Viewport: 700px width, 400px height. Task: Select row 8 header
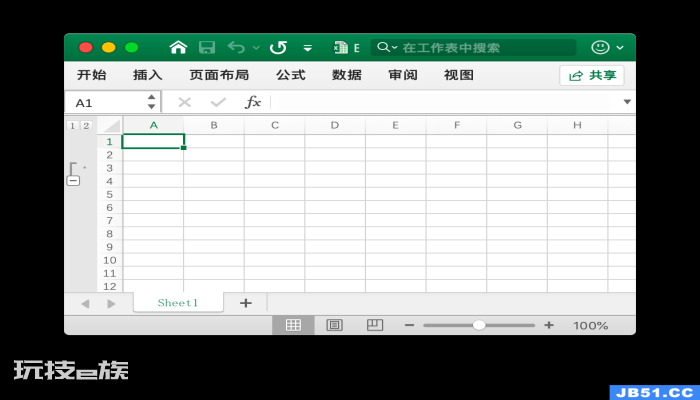click(x=109, y=234)
